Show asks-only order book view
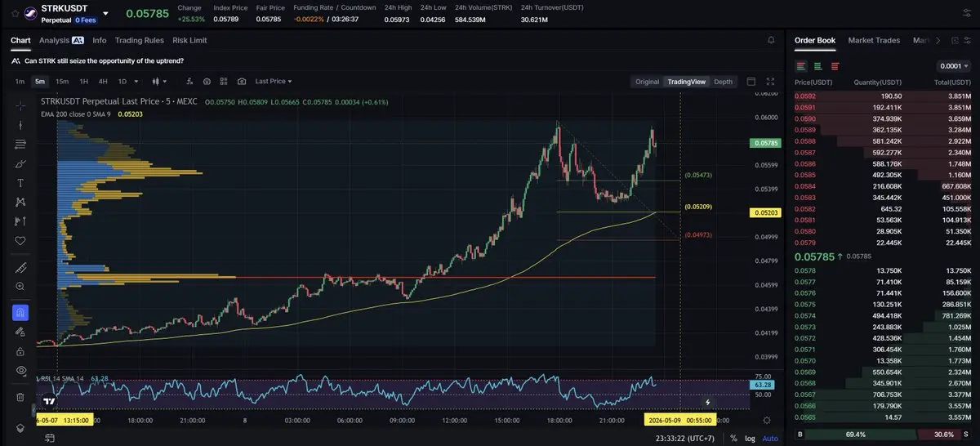 click(x=835, y=66)
